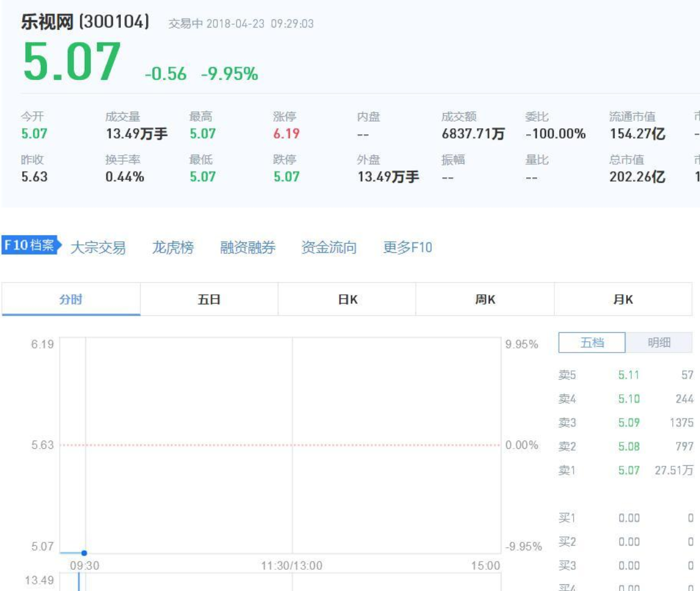Open 更多F10 link

coord(408,247)
